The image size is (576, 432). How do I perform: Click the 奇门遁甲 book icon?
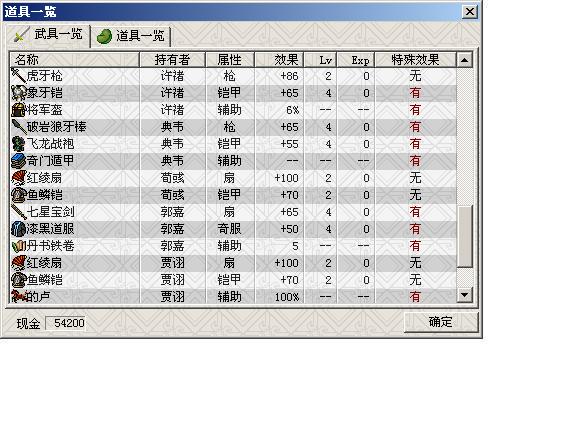pyautogui.click(x=18, y=161)
